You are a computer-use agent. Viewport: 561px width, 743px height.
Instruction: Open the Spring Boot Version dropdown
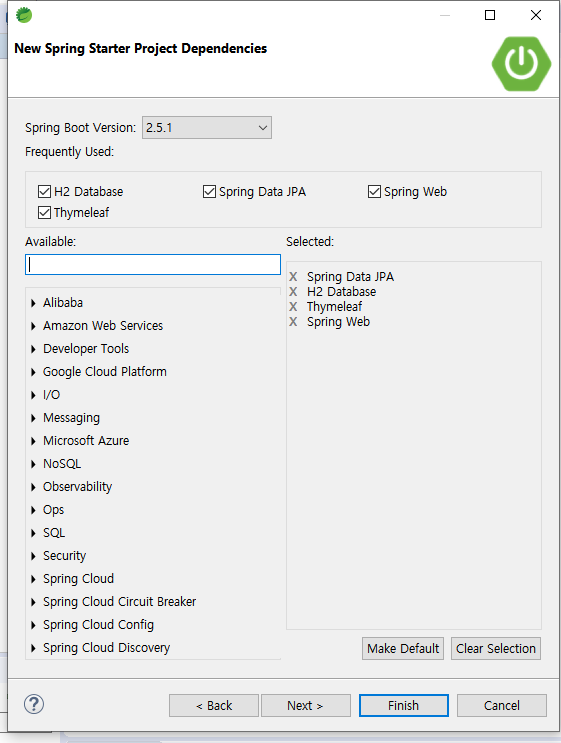(x=207, y=127)
